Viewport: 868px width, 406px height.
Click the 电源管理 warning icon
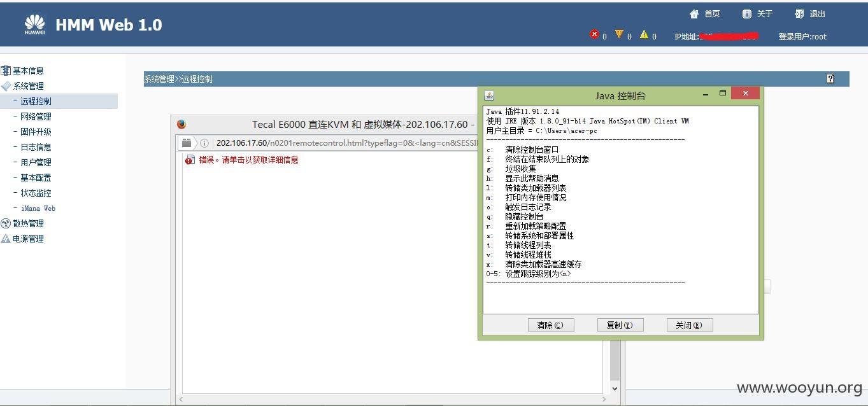click(6, 239)
